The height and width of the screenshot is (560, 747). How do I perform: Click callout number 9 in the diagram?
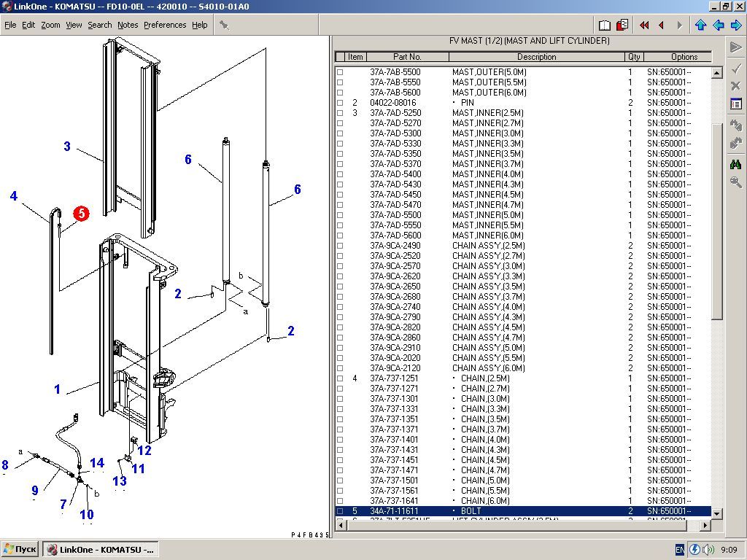(x=35, y=491)
